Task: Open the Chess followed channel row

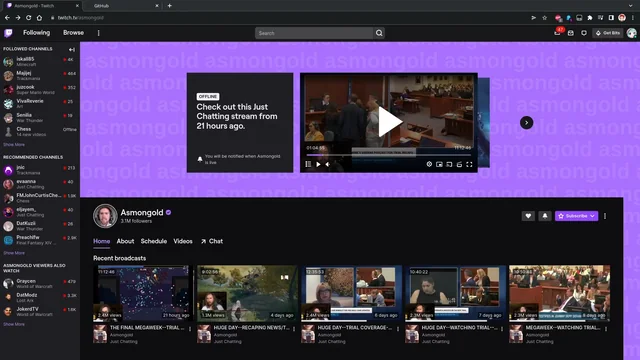Action: [40, 131]
